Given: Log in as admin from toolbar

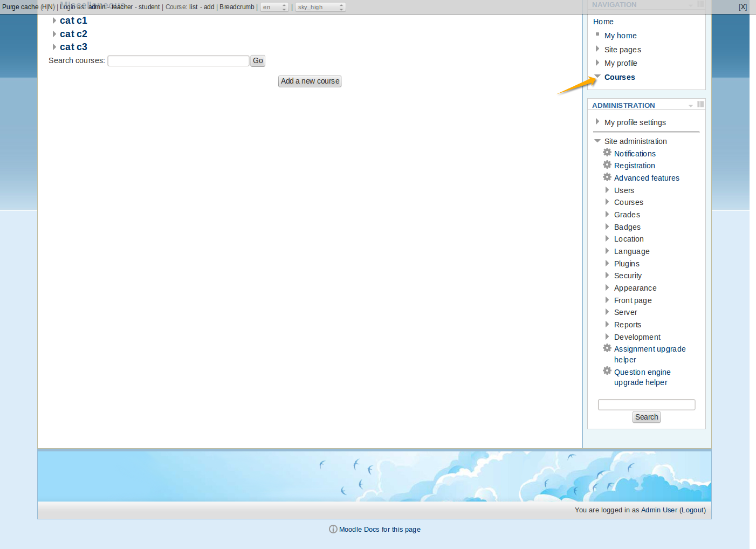Looking at the screenshot, I should (x=97, y=7).
